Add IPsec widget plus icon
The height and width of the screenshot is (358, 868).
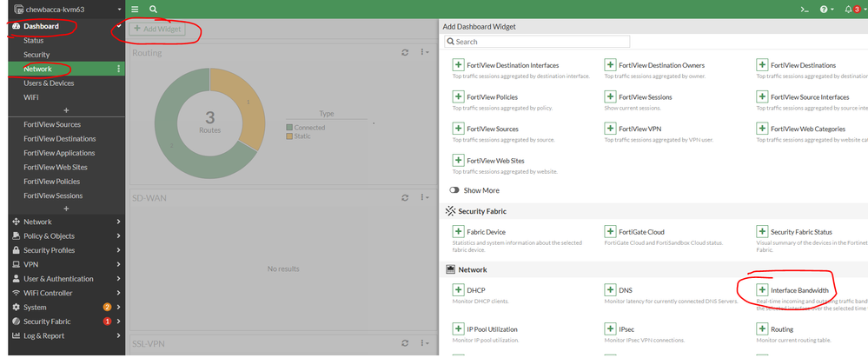[x=609, y=328]
